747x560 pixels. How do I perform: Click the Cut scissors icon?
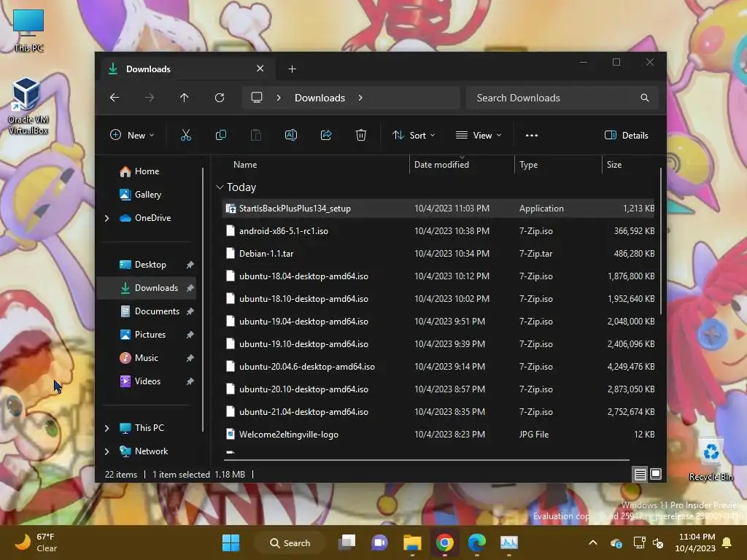tap(186, 135)
